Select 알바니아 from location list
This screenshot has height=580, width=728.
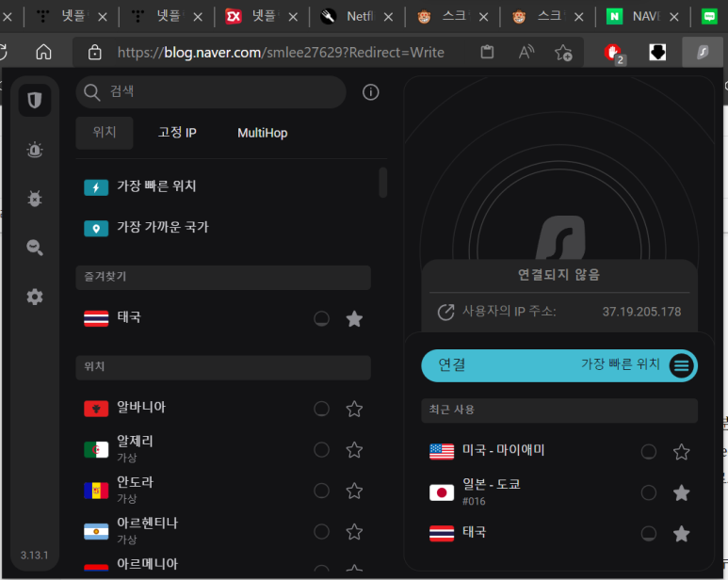click(x=141, y=408)
